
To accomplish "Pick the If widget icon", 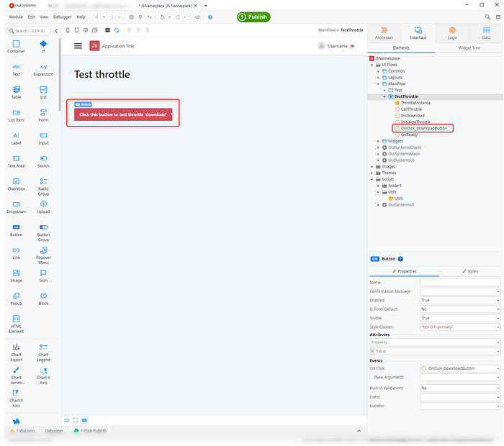I will pyautogui.click(x=43, y=44).
